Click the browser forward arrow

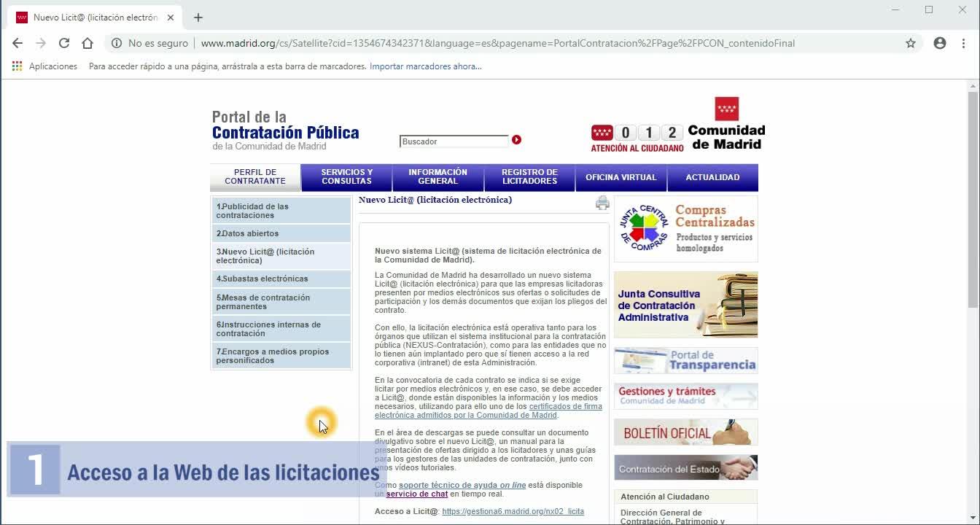(x=41, y=43)
